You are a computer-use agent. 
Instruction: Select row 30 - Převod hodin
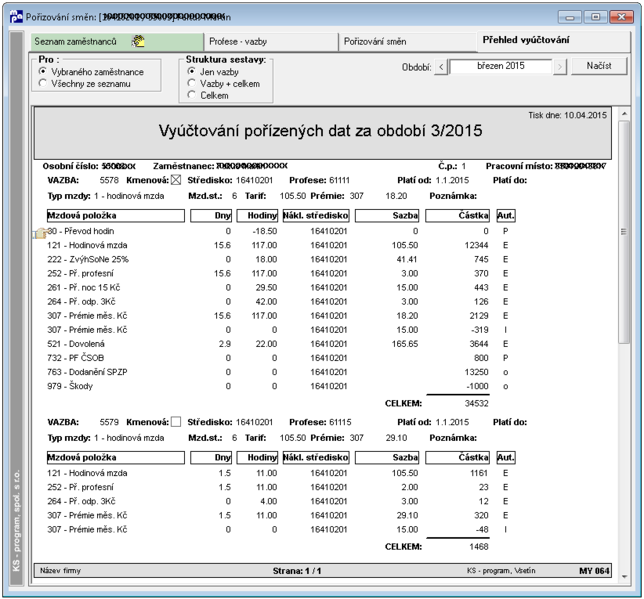278,231
